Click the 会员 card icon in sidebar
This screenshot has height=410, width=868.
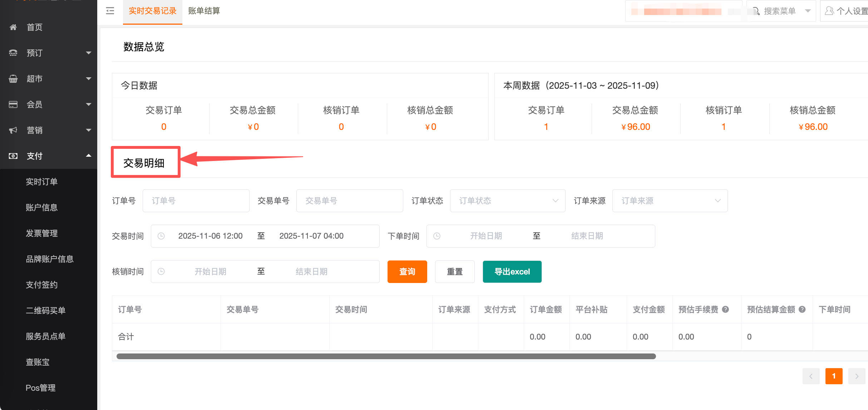[x=13, y=104]
